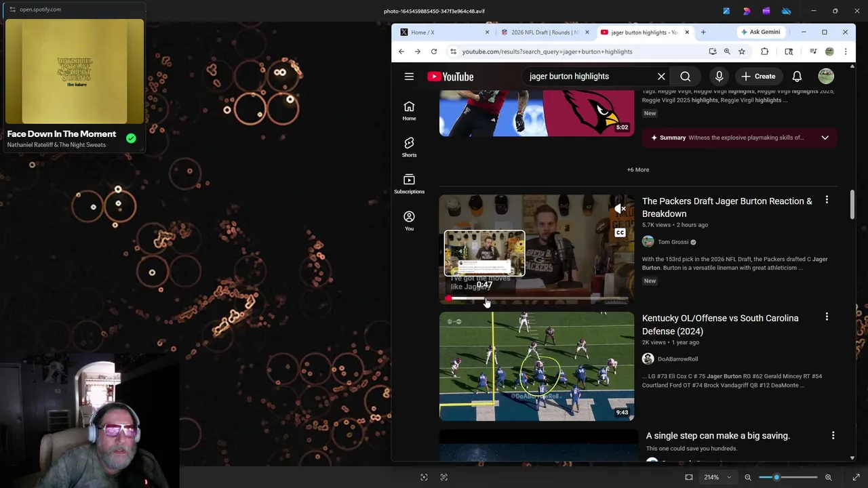This screenshot has width=868, height=488.
Task: Unmute the Packers Draft video preview
Action: 620,209
